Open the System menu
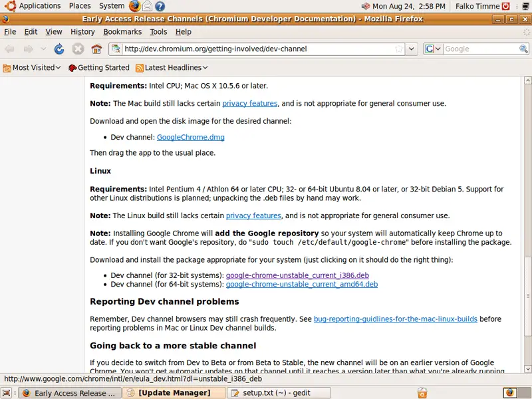The image size is (532, 399). point(112,6)
